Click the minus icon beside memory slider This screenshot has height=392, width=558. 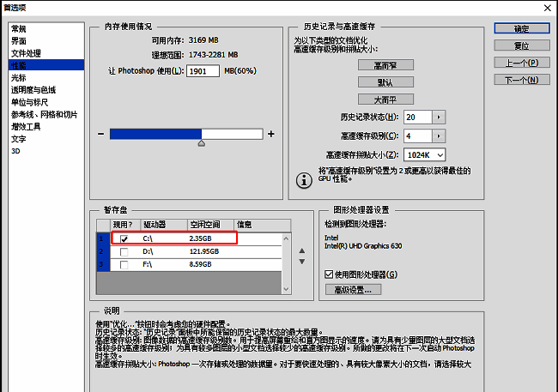click(x=101, y=134)
